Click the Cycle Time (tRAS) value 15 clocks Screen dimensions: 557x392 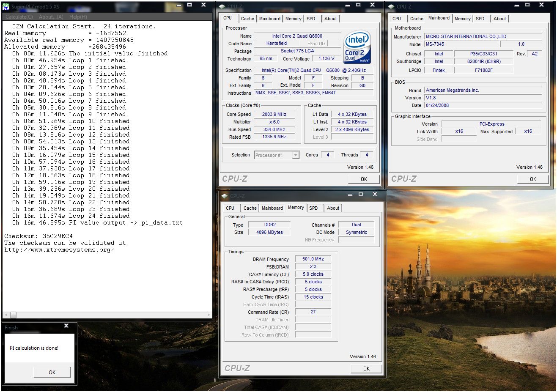click(313, 297)
